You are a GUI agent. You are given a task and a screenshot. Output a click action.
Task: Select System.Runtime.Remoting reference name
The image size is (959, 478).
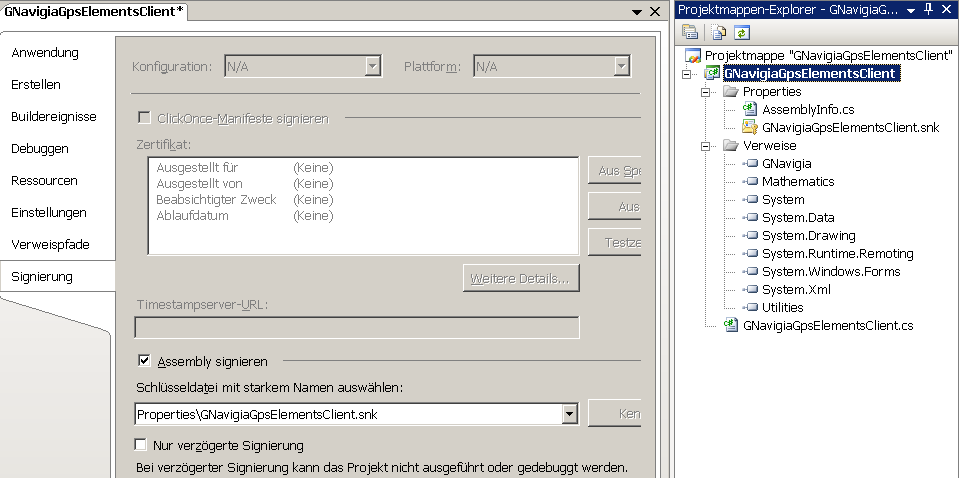(x=838, y=254)
